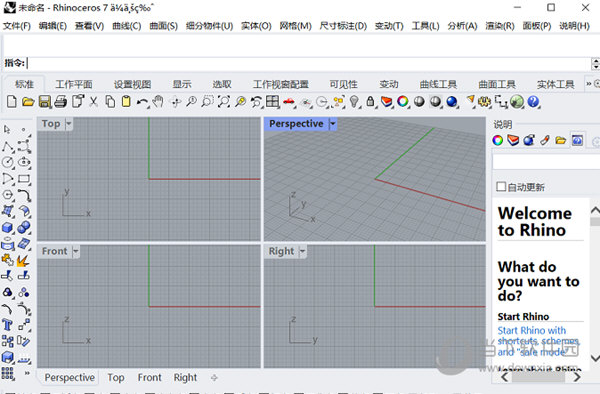The width and height of the screenshot is (600, 394).
Task: Click the blue Help question mark icon
Action: coord(533,102)
